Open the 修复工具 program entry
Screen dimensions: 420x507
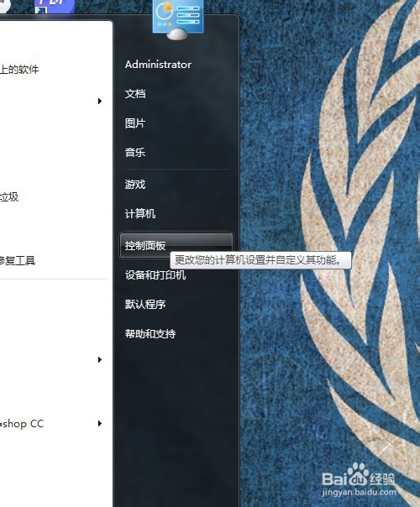pos(18,260)
